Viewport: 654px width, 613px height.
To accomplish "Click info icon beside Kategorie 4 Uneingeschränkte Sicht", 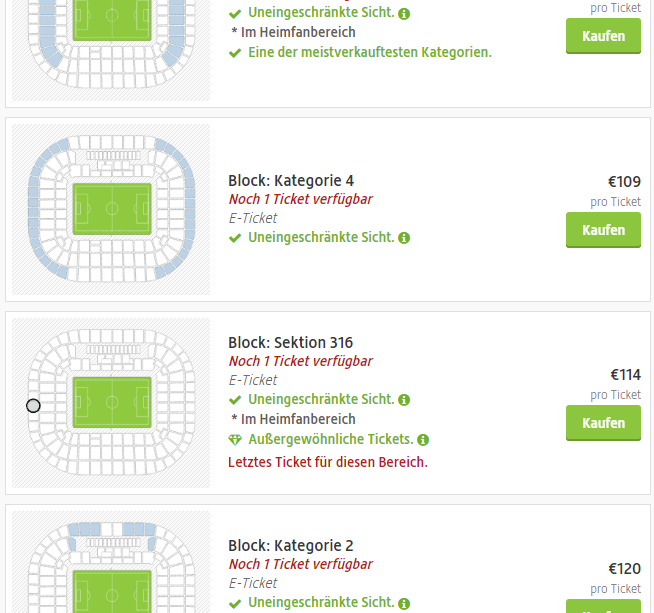I will click(404, 238).
